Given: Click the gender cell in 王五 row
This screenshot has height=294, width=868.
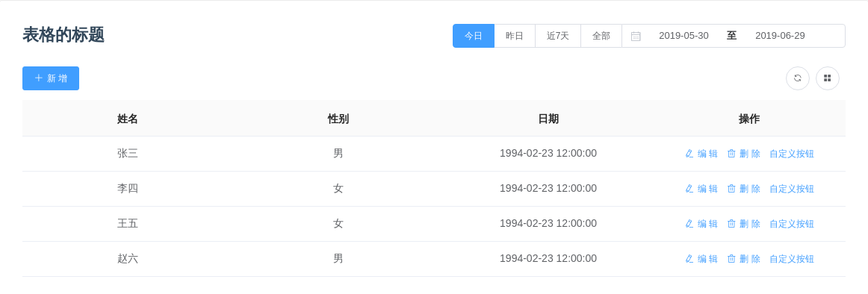Looking at the screenshot, I should click(x=338, y=224).
